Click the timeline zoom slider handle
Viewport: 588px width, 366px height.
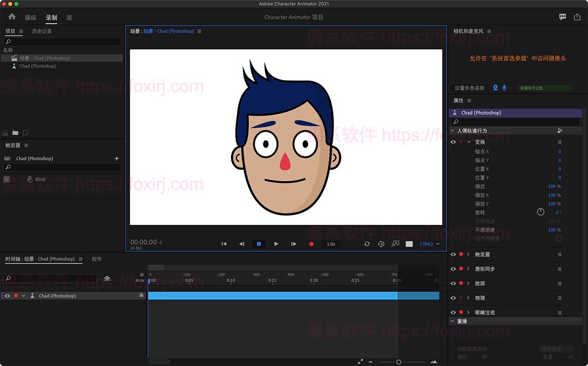click(399, 362)
